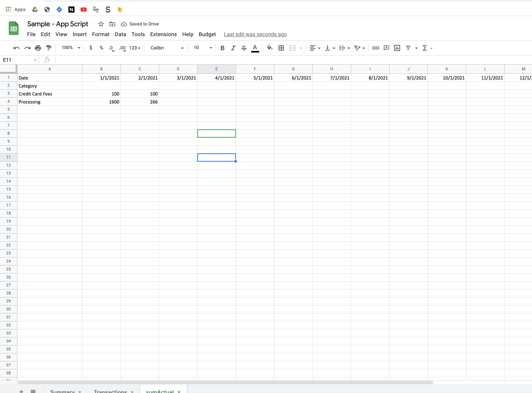Click the strikethrough formatting icon
Screen dimensions: 532x393
(x=244, y=48)
